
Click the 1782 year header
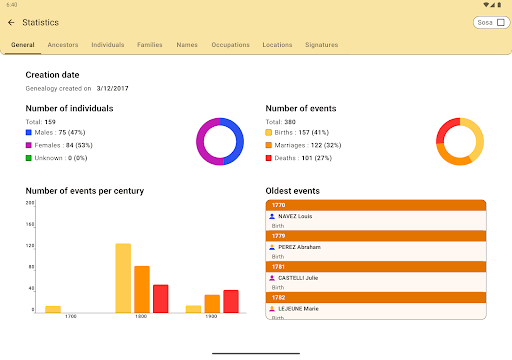point(376,297)
